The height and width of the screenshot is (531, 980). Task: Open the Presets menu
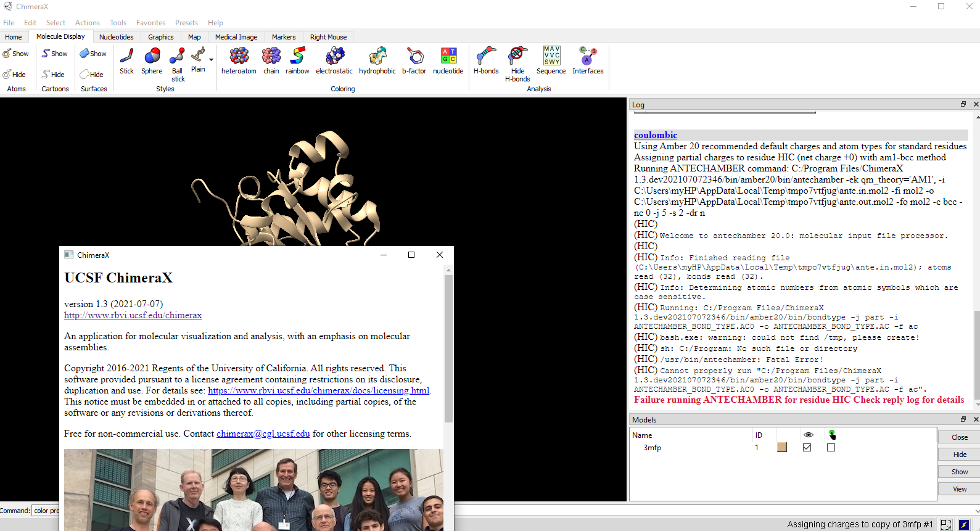point(186,23)
